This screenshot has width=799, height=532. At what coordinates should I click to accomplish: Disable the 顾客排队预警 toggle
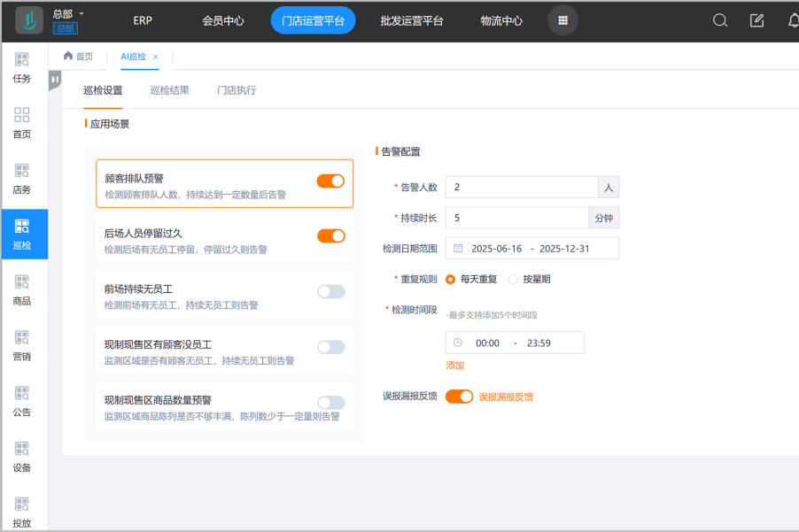(x=330, y=181)
